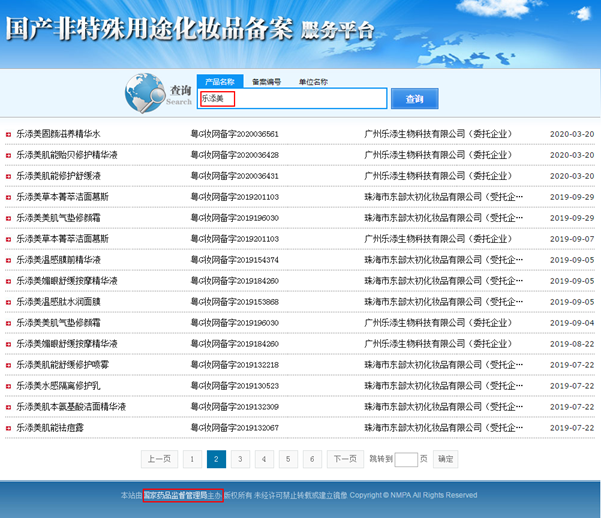The image size is (601, 518).
Task: Click red bullet beside 乐添美肌能舒缓修护喷雾
Action: [x=8, y=365]
